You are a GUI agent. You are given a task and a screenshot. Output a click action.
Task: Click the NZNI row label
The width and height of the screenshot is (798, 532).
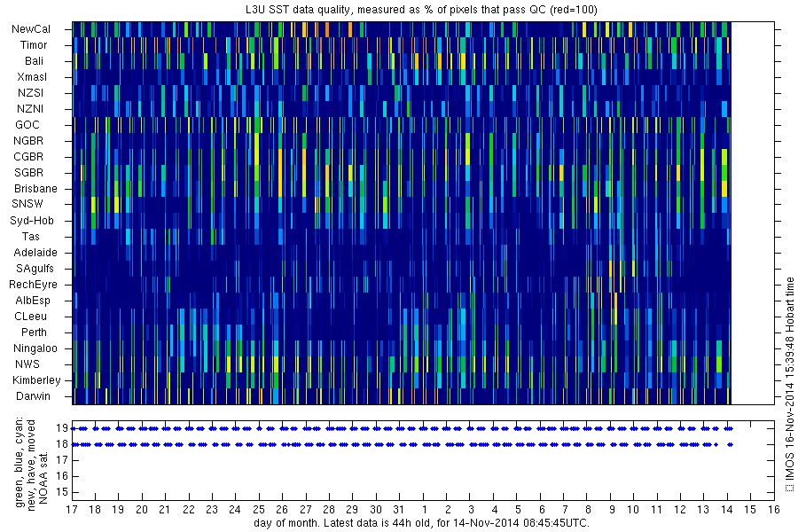pos(30,108)
